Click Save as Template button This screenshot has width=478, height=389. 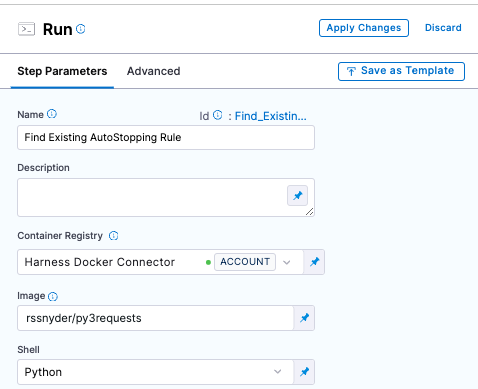(x=401, y=71)
